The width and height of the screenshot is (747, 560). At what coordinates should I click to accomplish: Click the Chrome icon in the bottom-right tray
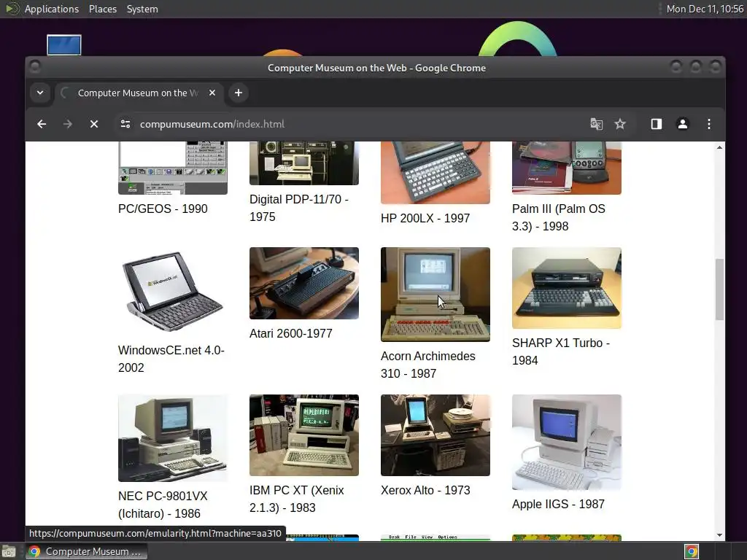coord(692,551)
